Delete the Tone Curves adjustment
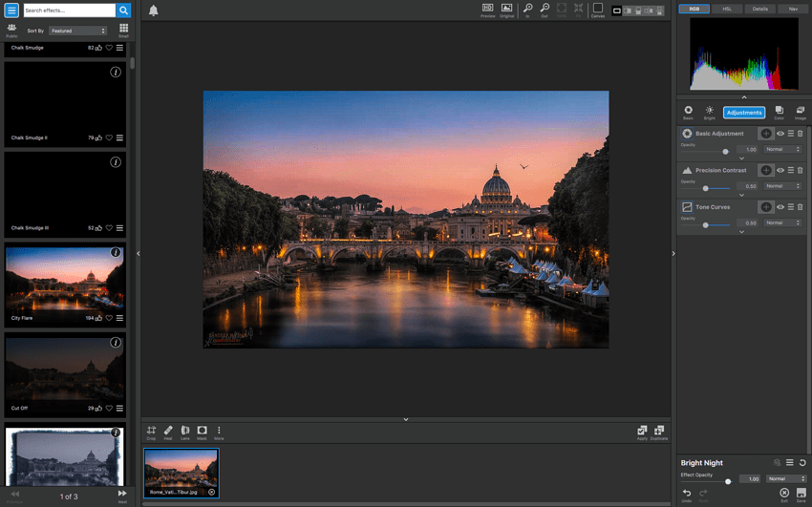The image size is (812, 507). pyautogui.click(x=801, y=207)
